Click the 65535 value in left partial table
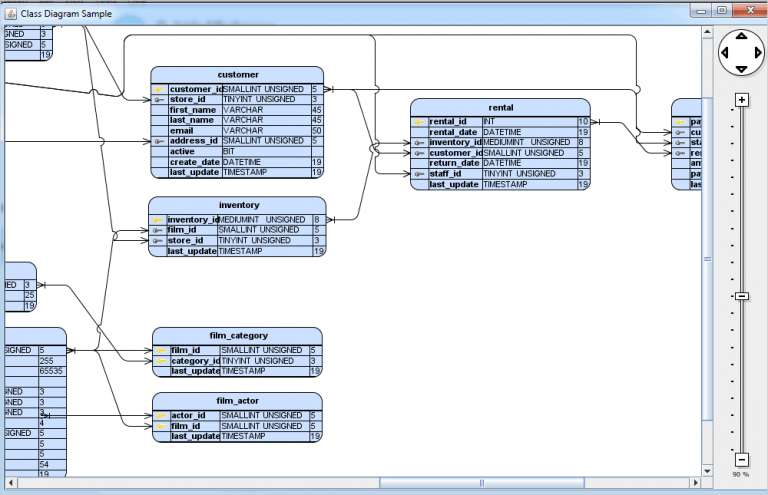This screenshot has height=495, width=768. (51, 371)
